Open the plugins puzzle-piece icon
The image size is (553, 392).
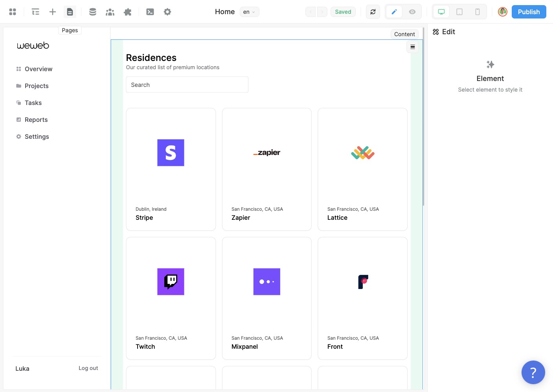point(127,12)
